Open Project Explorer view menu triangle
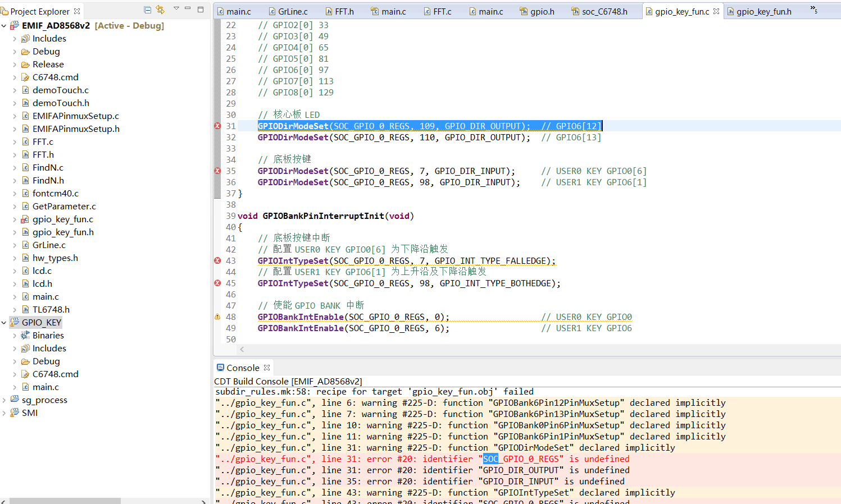841x504 pixels. pos(176,9)
